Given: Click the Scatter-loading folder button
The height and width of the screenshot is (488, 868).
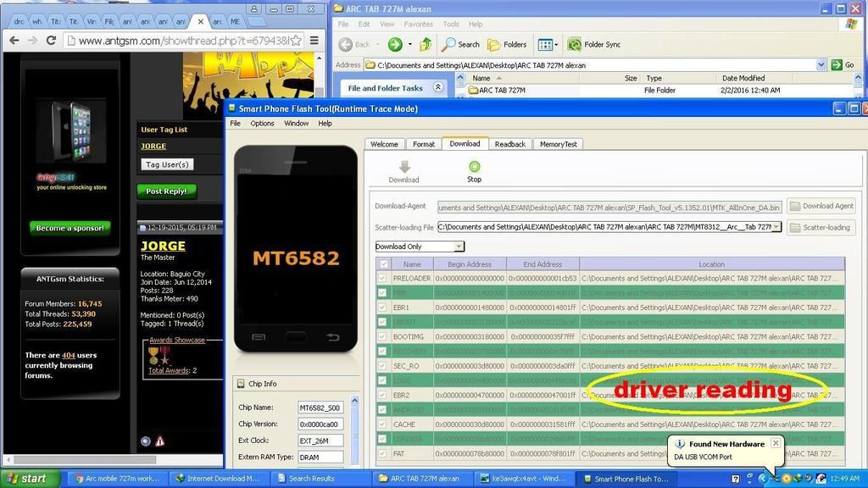Looking at the screenshot, I should [x=821, y=227].
